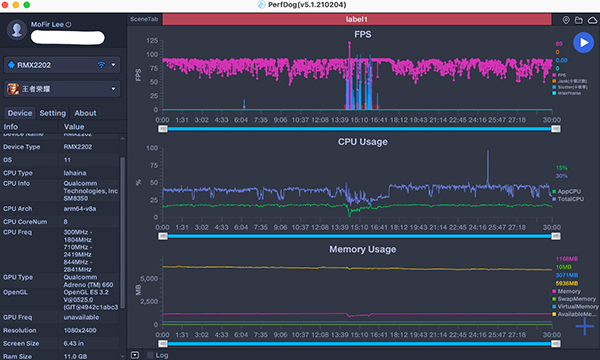Click the MoFir Lee username
The height and width of the screenshot is (360, 600).
pos(47,24)
